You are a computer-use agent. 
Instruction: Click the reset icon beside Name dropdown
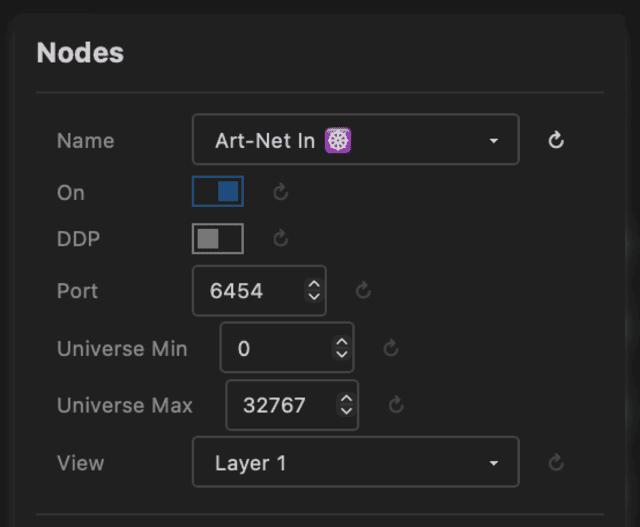(x=557, y=140)
